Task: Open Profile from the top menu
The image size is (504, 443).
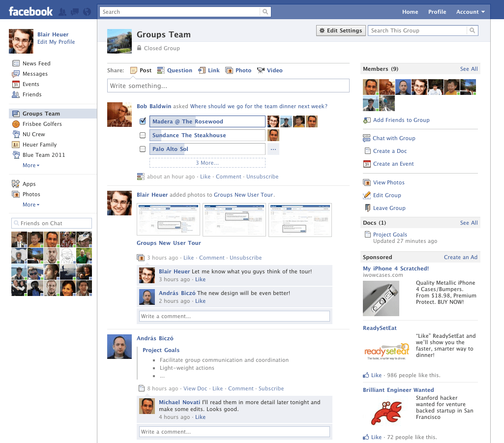Action: click(437, 11)
